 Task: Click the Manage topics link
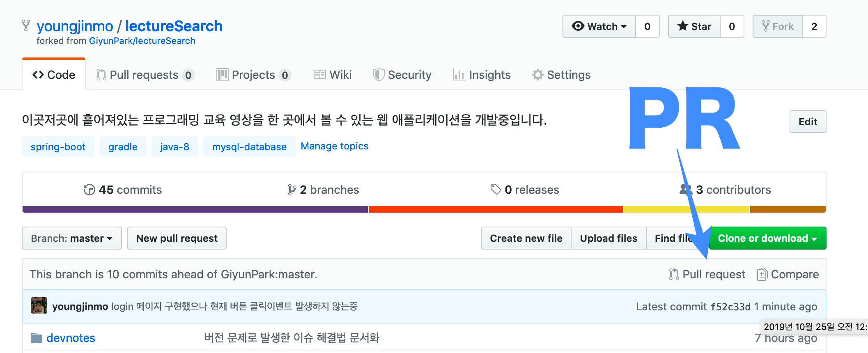coord(334,146)
